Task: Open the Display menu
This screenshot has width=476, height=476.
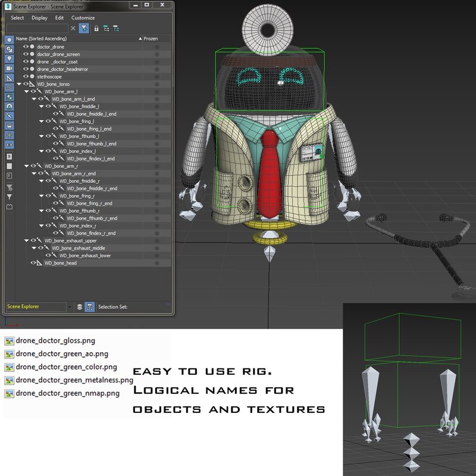Action: pyautogui.click(x=40, y=18)
